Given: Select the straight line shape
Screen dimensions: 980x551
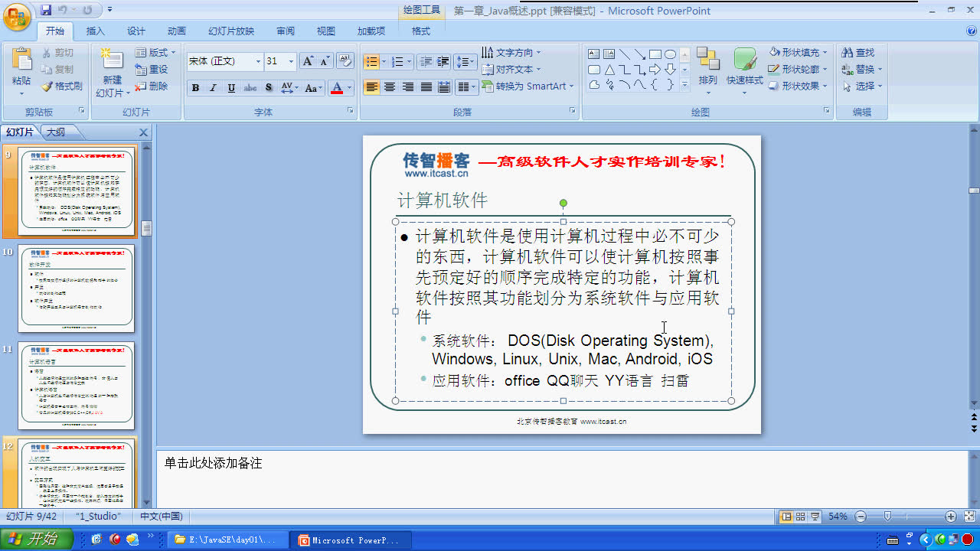Looking at the screenshot, I should tap(625, 54).
